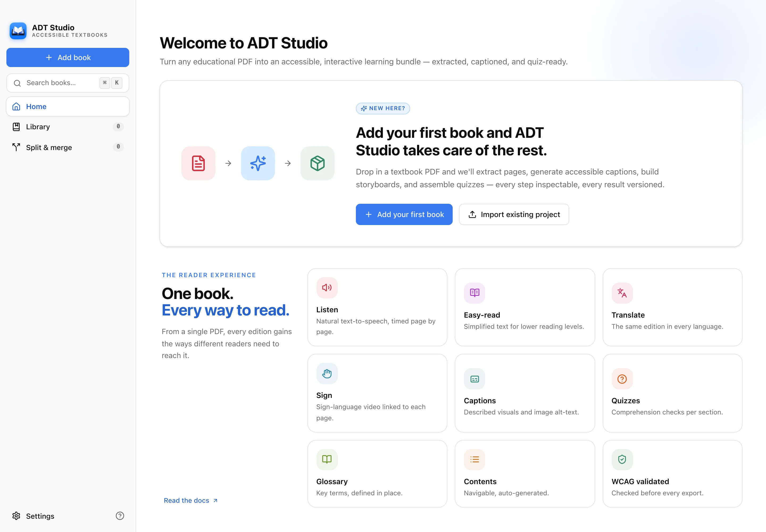Screen dimensions: 766x532
Task: Click the Sign hand icon
Action: (327, 373)
